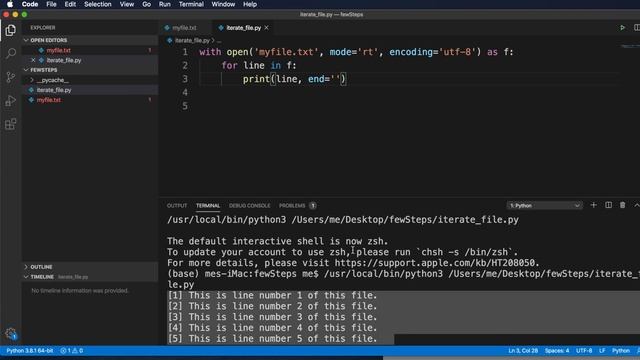The image size is (640, 360).
Task: Click Ln 3, Col 28 cursor position
Action: pos(523,351)
